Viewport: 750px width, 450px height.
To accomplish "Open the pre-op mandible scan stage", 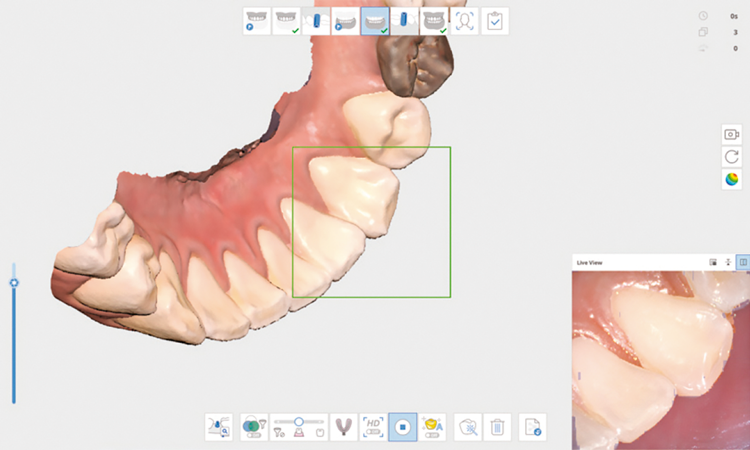I will [345, 21].
